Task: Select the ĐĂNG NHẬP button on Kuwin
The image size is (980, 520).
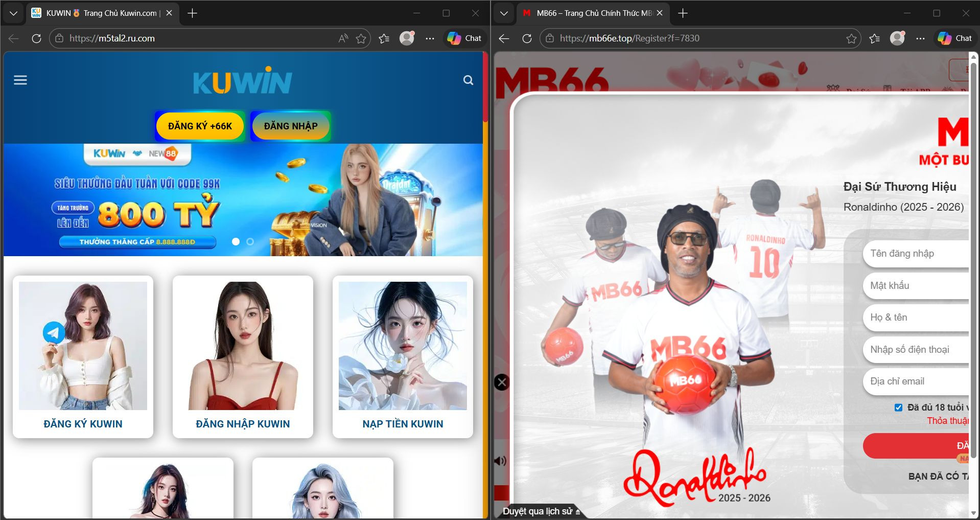Action: click(x=291, y=126)
